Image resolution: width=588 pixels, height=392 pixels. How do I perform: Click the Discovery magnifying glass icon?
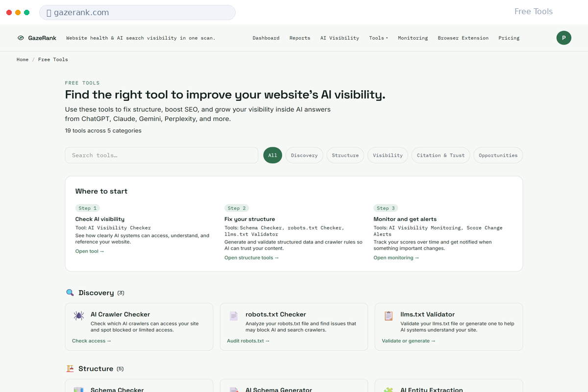tap(70, 293)
